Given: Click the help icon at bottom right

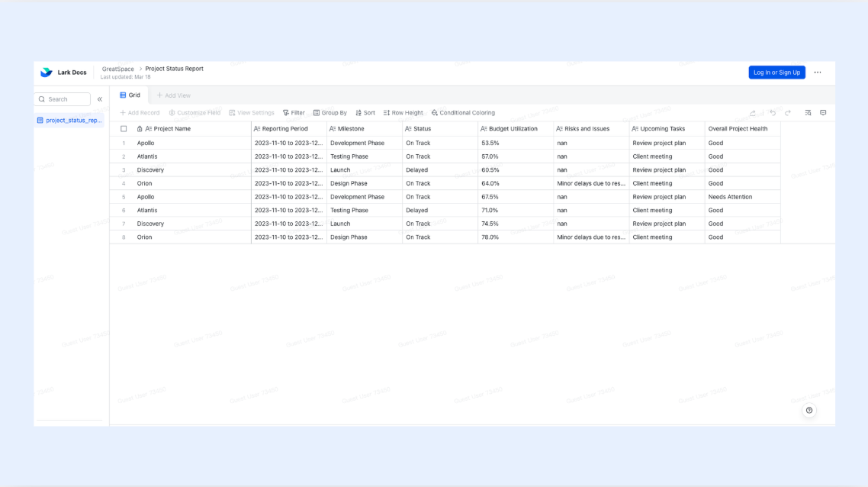Looking at the screenshot, I should click(x=809, y=411).
